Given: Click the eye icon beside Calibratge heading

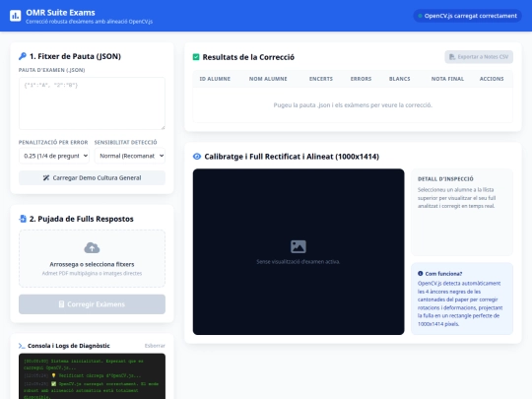Looking at the screenshot, I should [197, 157].
